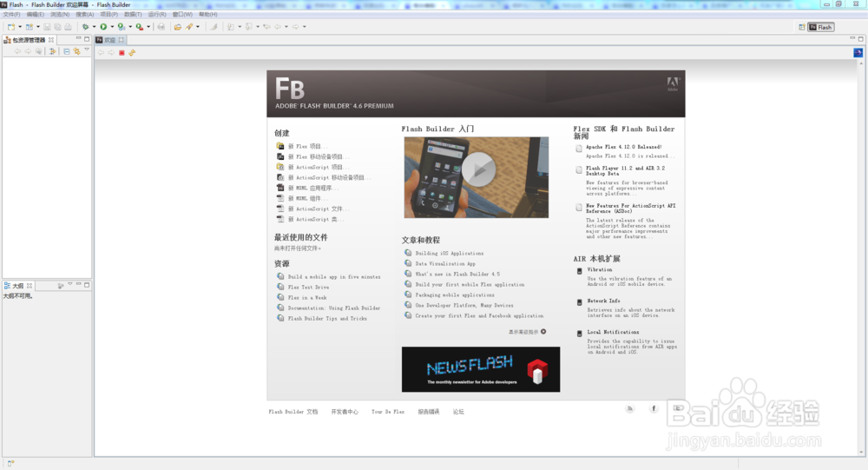Viewport: 868px width, 470px height.
Task: Click the red Stop button in welcome browser
Action: pos(122,53)
